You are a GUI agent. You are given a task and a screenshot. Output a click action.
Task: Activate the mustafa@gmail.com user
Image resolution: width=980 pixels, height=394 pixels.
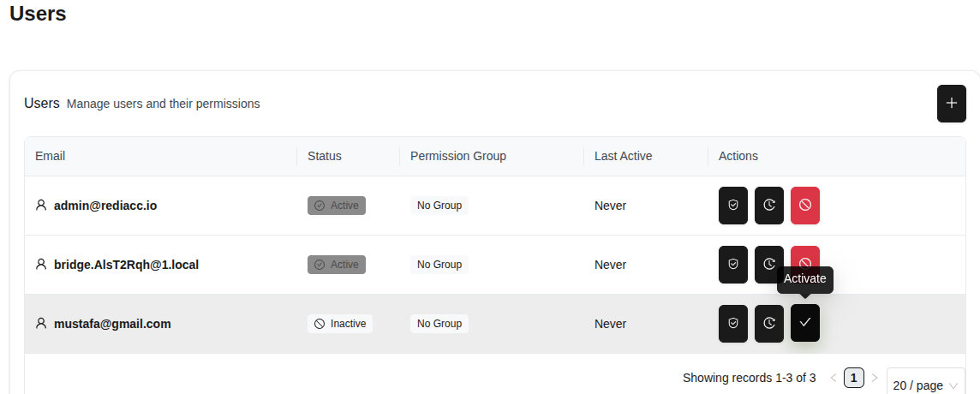805,323
